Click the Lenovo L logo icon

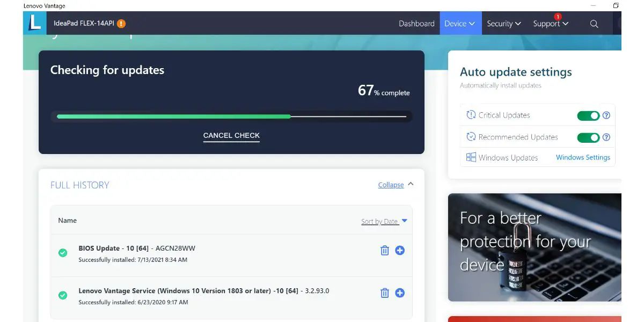(x=35, y=23)
